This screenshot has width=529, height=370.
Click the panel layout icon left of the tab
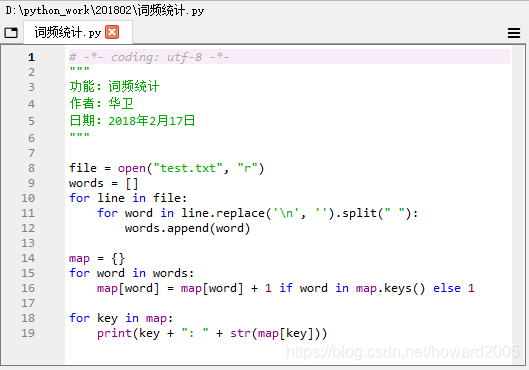point(11,33)
